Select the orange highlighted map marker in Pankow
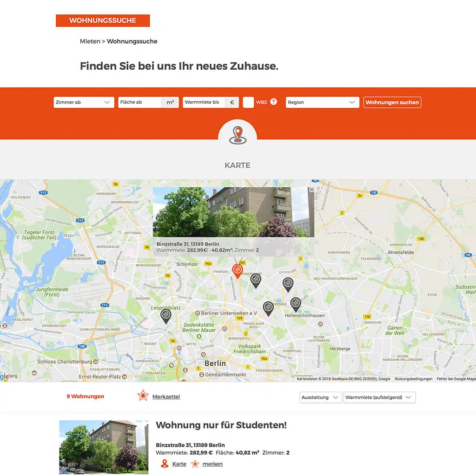The height and width of the screenshot is (476, 476). click(x=238, y=271)
